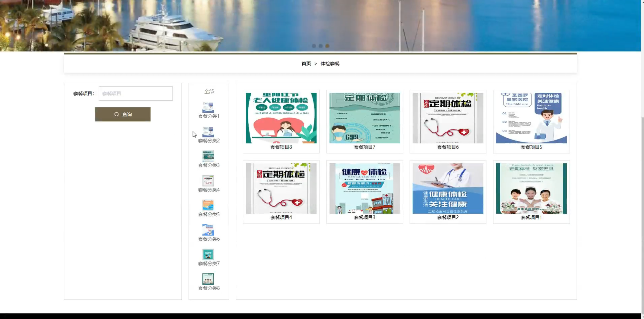
Task: Click the 套餐项目1 title link
Action: [x=531, y=217]
